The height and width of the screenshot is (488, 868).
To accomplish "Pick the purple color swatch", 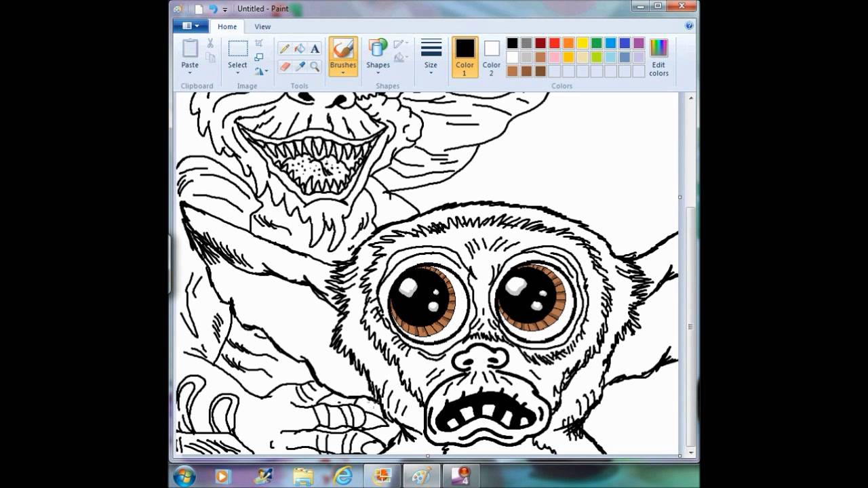I will (639, 43).
